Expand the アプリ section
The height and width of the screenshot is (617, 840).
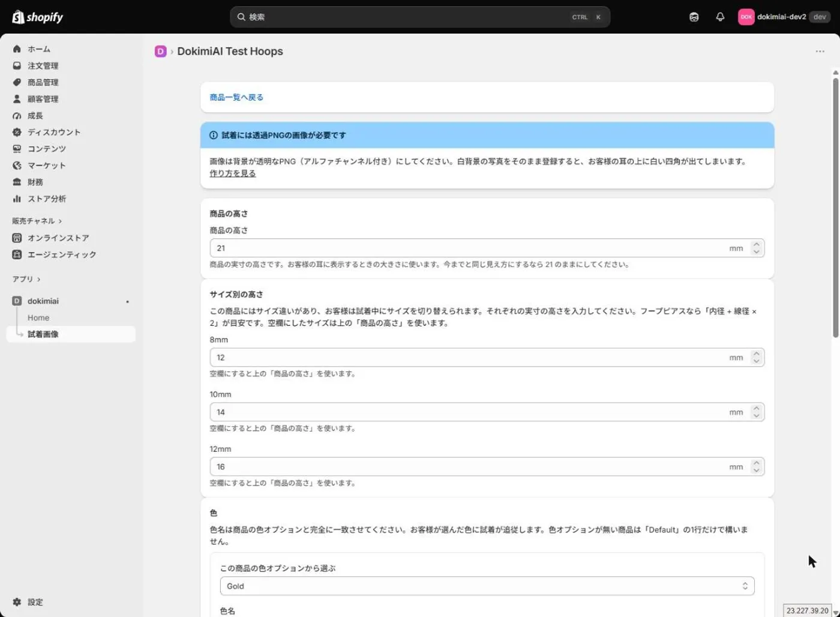(x=26, y=279)
